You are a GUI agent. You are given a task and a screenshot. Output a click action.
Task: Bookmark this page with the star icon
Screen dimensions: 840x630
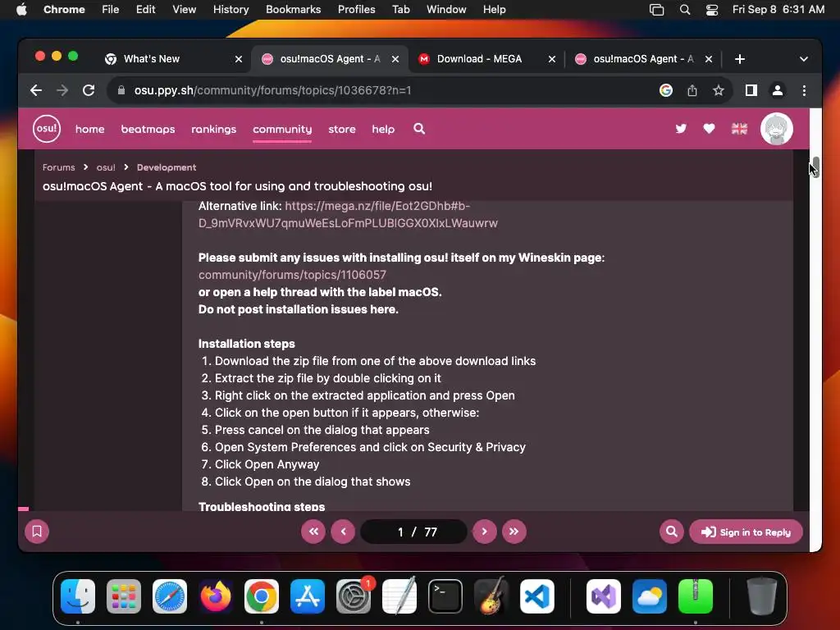click(719, 90)
